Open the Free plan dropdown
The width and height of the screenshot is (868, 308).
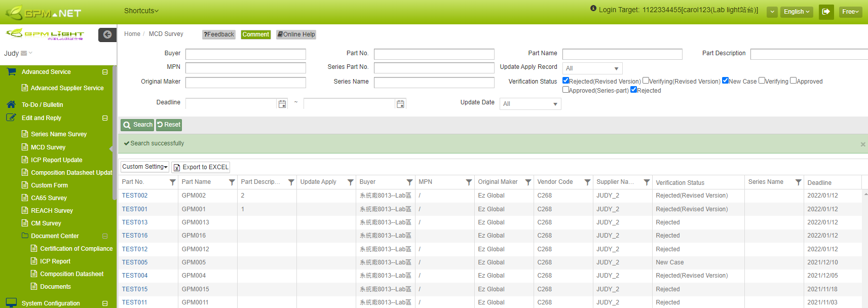point(851,12)
